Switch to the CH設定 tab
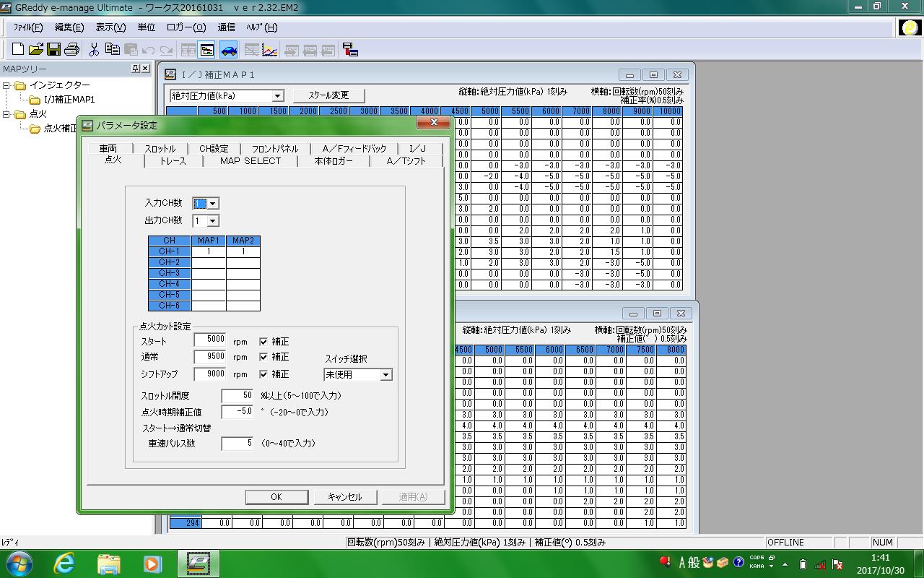Screen dimensions: 924x578 (x=214, y=149)
